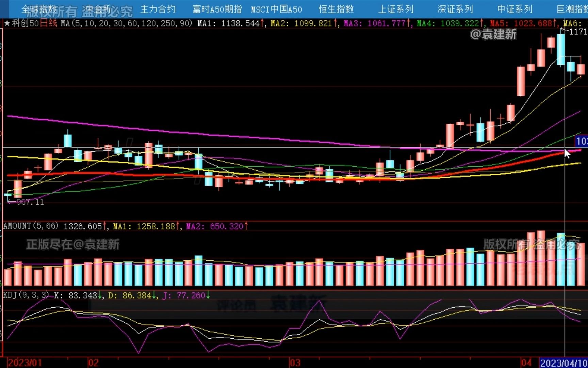588x368 pixels.
Task: Click the highlighted 2023/04/10 date label
Action: point(564,363)
